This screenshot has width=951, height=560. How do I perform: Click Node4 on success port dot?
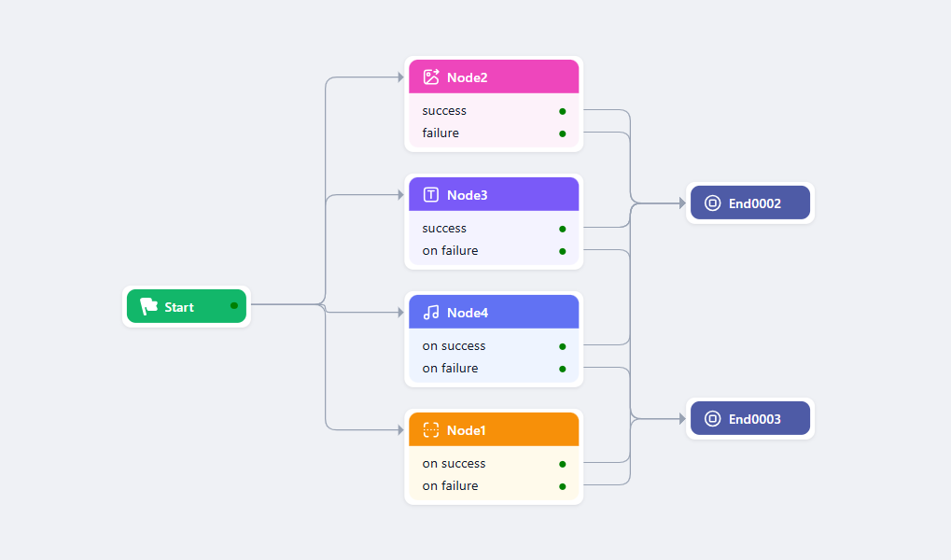pyautogui.click(x=563, y=346)
